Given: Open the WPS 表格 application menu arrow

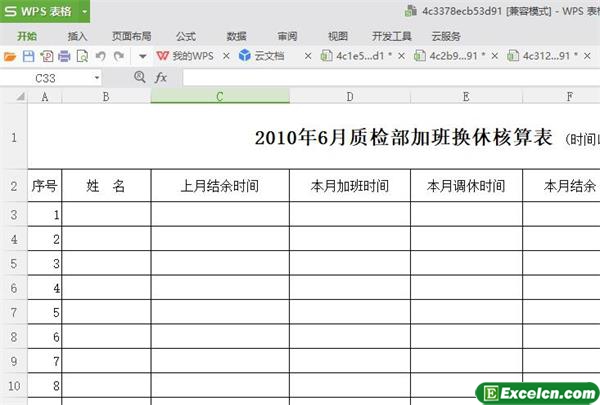Looking at the screenshot, I should tap(85, 11).
